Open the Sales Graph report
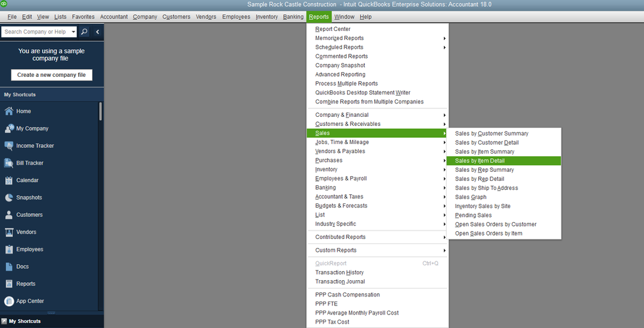The height and width of the screenshot is (328, 644). (503, 197)
